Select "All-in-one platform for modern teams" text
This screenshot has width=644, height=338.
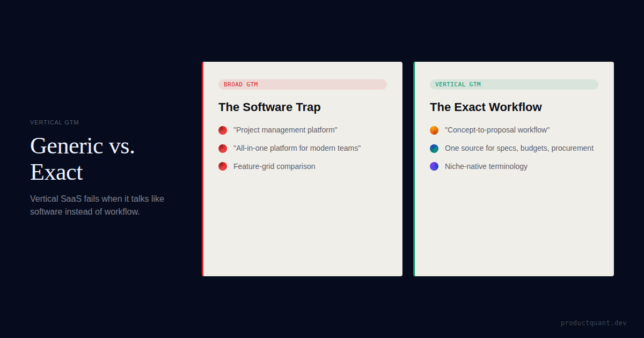point(297,148)
